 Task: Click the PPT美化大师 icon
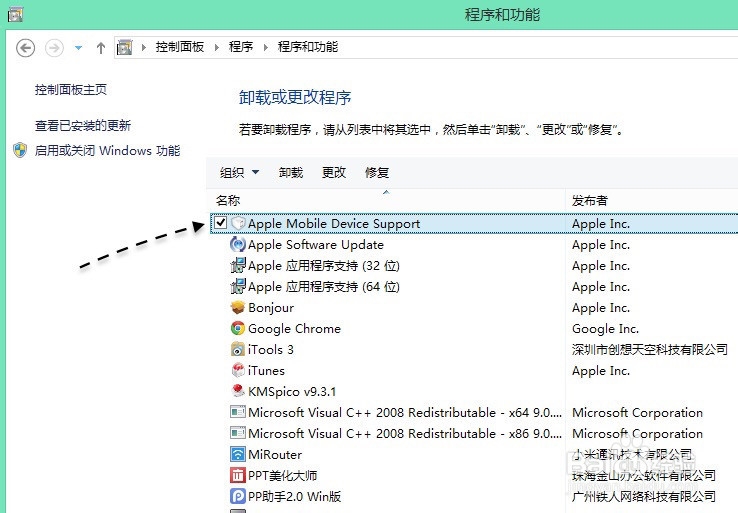[238, 475]
